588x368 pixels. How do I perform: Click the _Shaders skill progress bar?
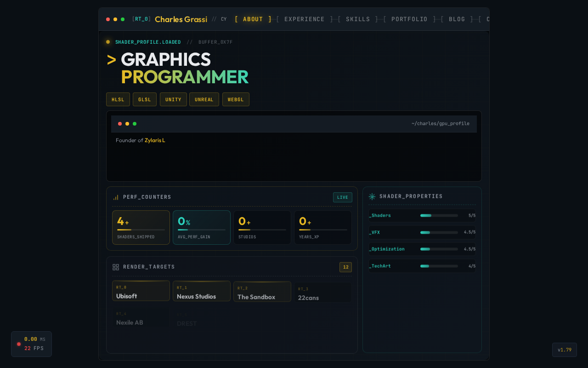(439, 215)
